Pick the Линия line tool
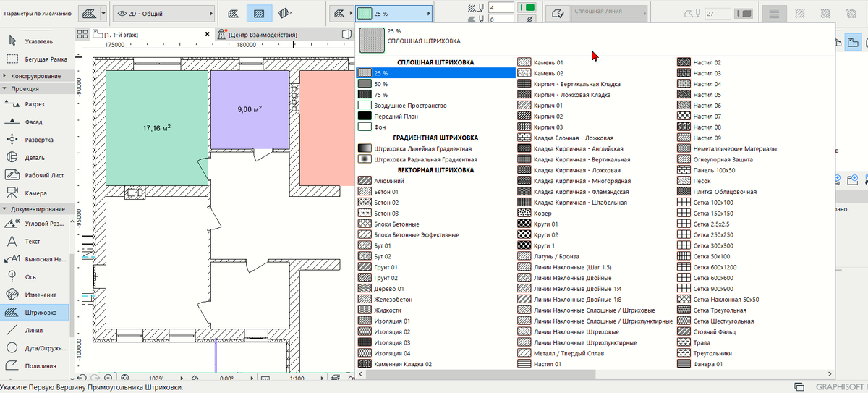 (35, 330)
